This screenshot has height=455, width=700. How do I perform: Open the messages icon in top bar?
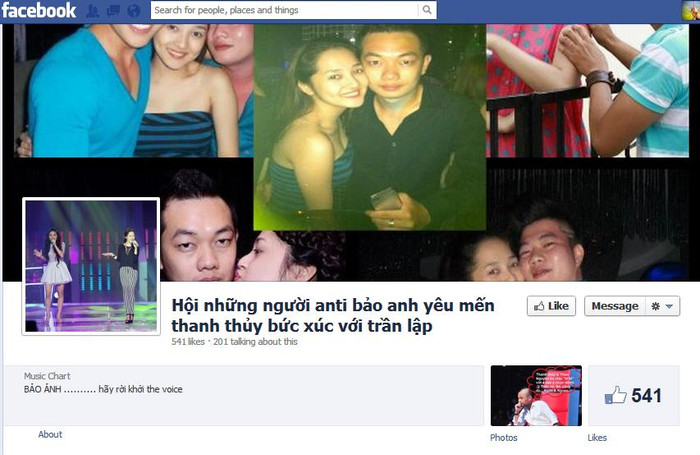113,10
